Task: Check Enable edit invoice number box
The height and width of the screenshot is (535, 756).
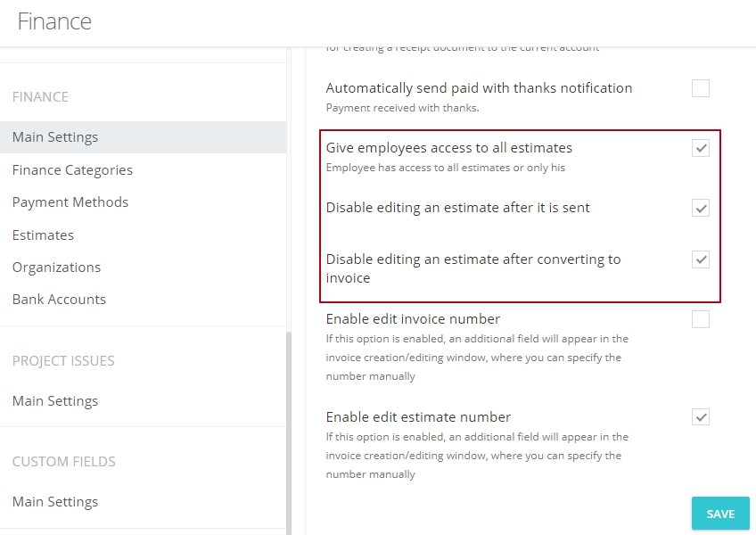Action: (x=700, y=319)
